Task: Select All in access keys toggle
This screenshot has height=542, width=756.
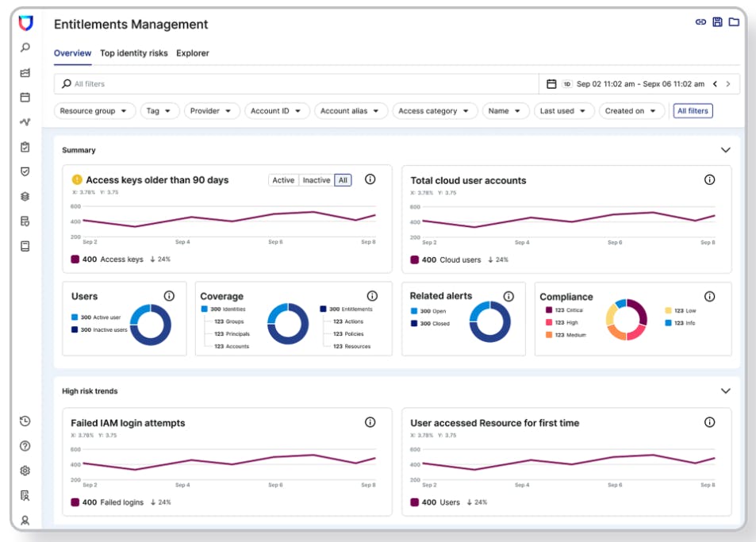Action: click(343, 180)
